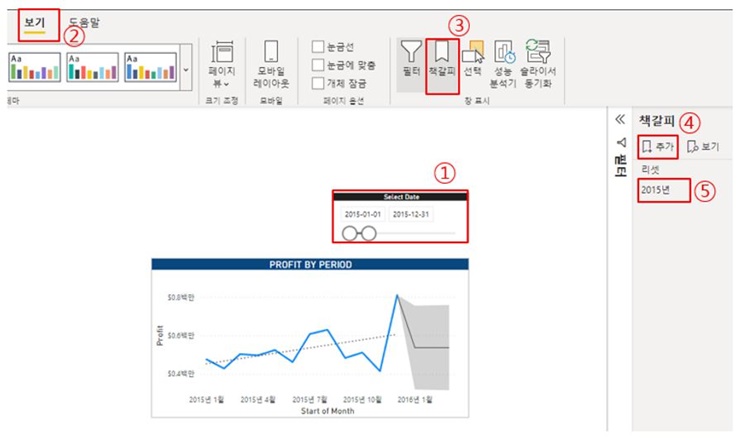740x439 pixels.
Task: Click the 2016년 1월 axis label
Action: (415, 400)
